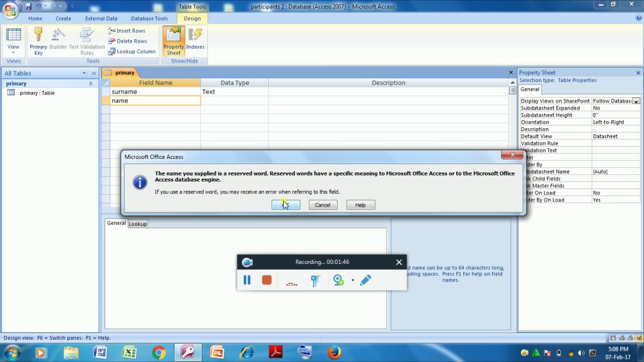Toggle the Property Sheet ribbon button
The width and height of the screenshot is (644, 362).
click(174, 41)
